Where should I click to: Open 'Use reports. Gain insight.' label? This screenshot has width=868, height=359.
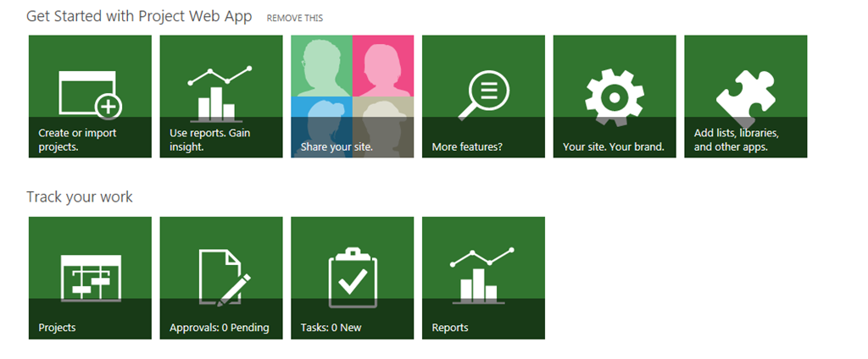pos(210,141)
